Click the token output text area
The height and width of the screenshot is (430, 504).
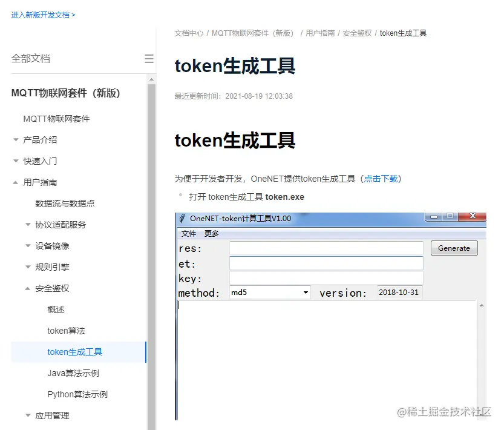(327, 360)
